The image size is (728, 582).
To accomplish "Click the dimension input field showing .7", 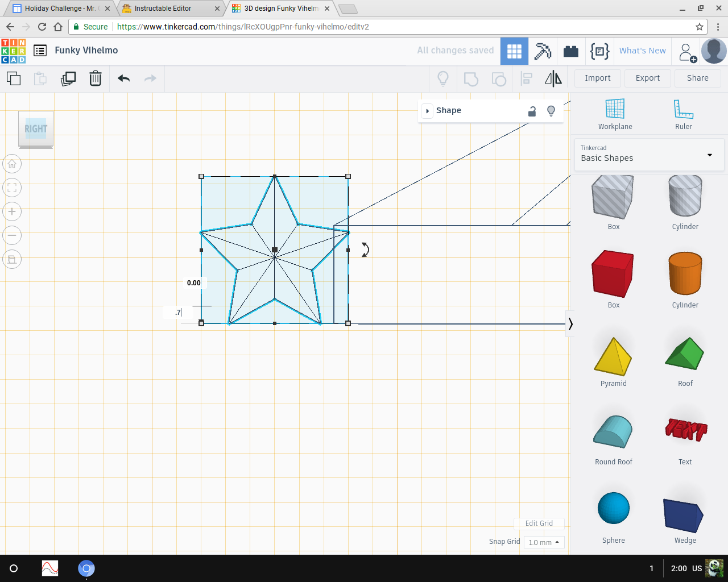I will pyautogui.click(x=178, y=313).
